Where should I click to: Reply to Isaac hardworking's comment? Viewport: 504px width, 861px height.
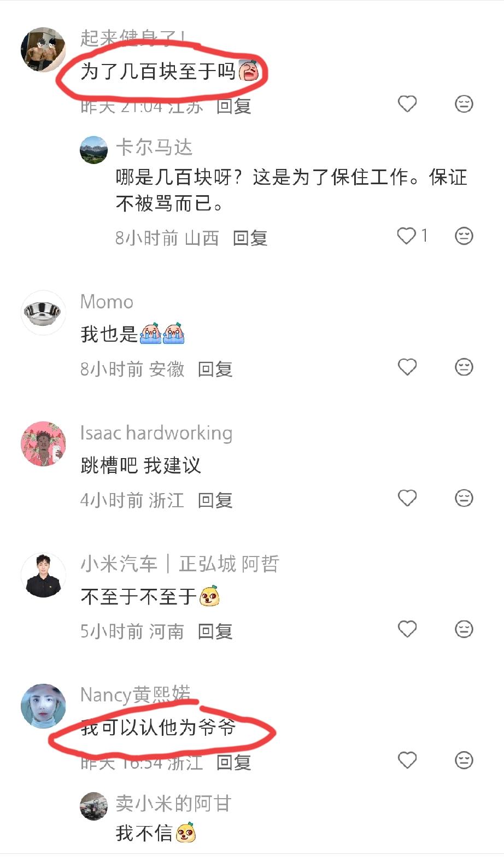pyautogui.click(x=215, y=500)
